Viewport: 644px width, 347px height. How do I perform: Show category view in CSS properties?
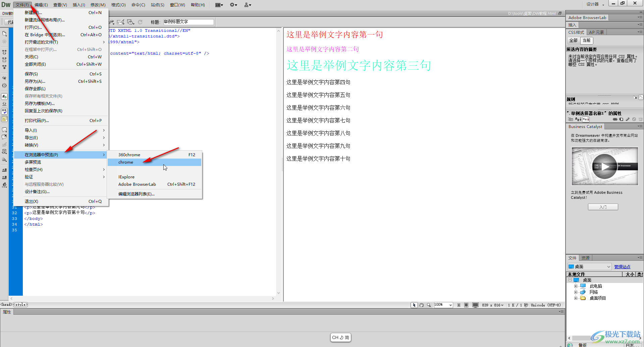click(571, 119)
